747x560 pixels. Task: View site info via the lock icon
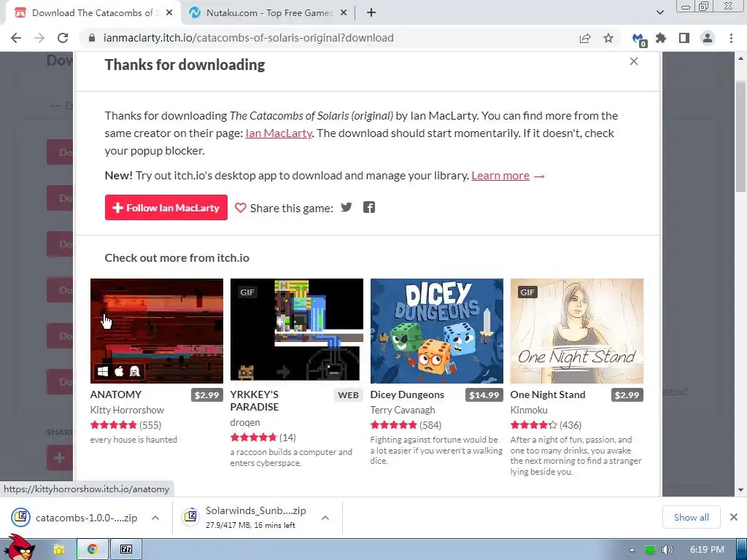click(x=92, y=38)
